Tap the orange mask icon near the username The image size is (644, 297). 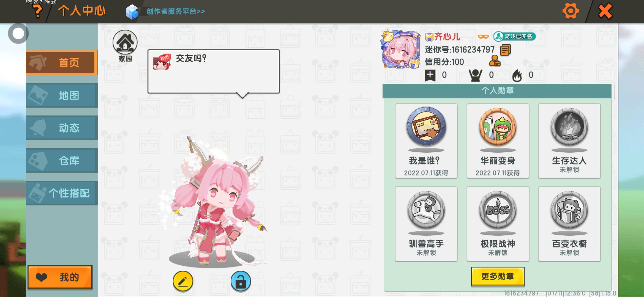(x=483, y=37)
